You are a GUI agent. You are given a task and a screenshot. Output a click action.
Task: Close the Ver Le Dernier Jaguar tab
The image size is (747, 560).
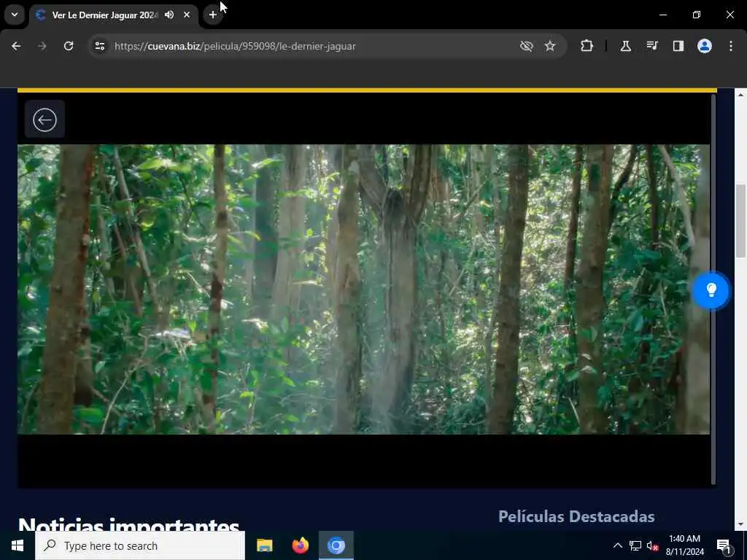pyautogui.click(x=187, y=15)
